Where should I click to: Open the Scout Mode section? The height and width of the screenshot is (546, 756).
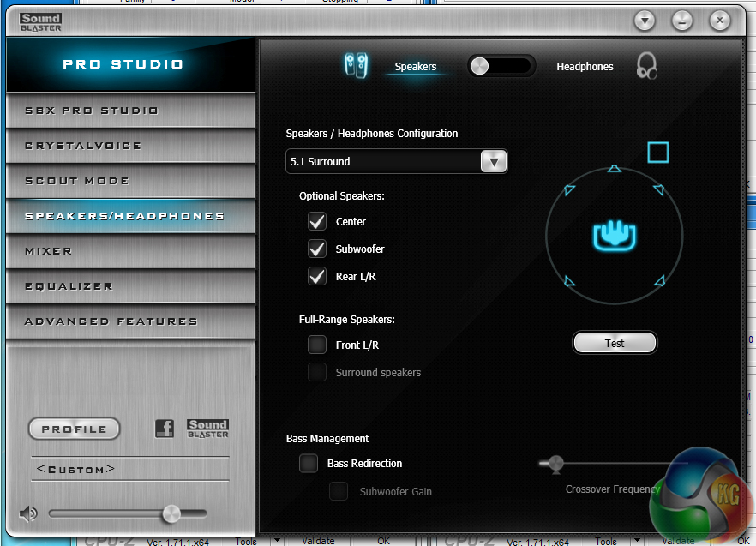[x=130, y=181]
